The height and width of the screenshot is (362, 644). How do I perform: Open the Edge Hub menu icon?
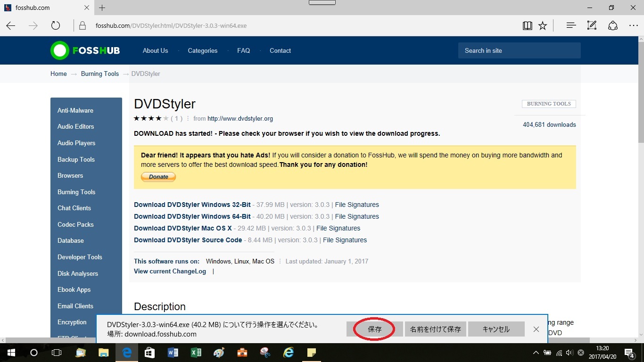click(x=571, y=26)
